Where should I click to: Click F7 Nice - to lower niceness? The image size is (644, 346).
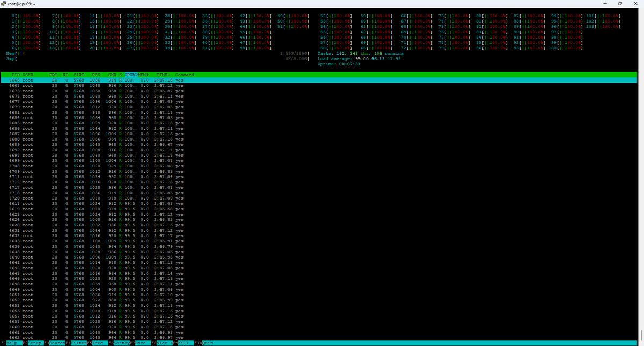click(140, 343)
